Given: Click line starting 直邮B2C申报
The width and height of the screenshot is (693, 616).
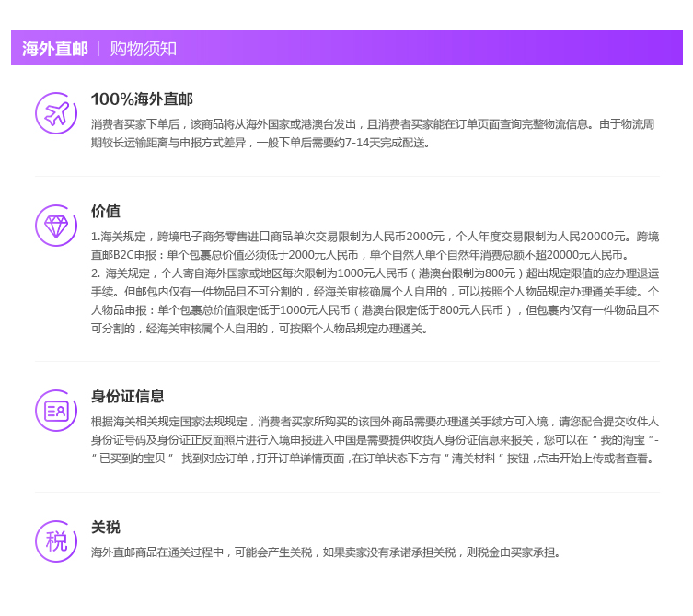Looking at the screenshot, I should 360,255.
